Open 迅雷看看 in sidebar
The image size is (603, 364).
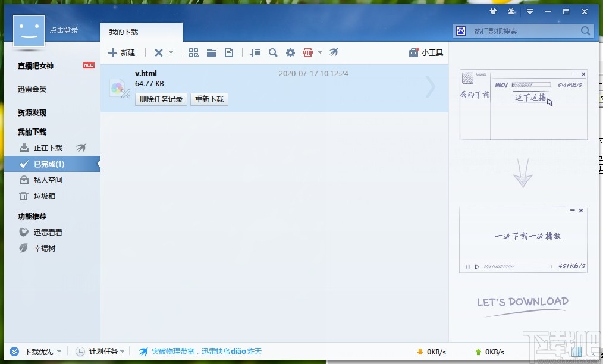48,232
